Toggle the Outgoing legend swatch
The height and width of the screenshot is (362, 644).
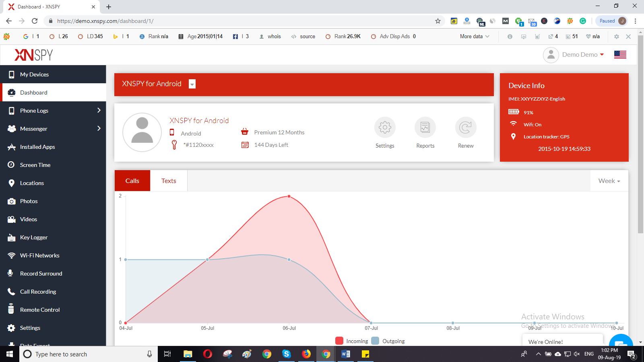pos(375,341)
